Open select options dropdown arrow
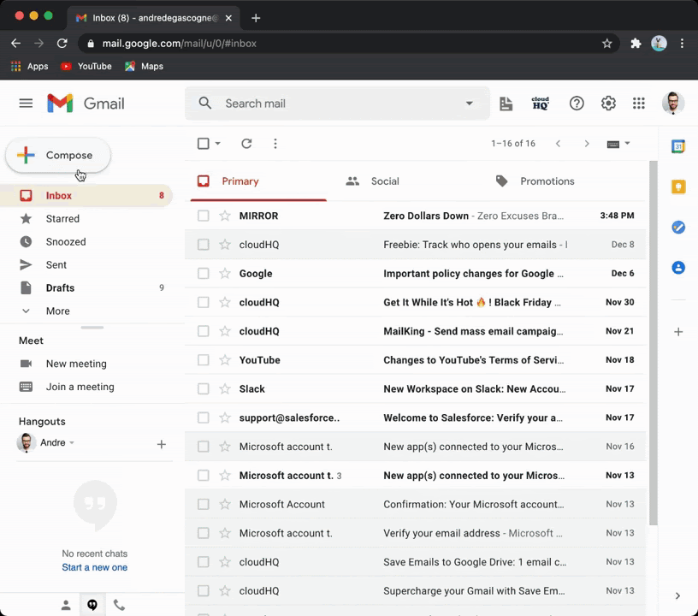 217,144
